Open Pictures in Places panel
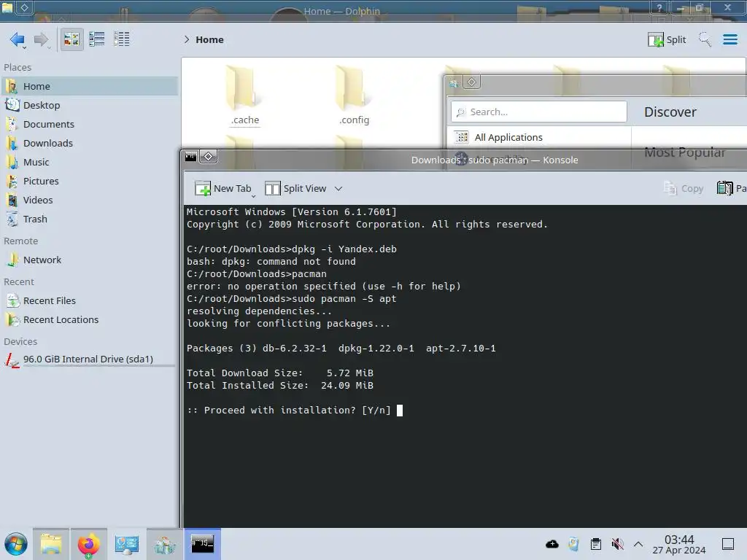The image size is (747, 560). (x=90, y=182)
